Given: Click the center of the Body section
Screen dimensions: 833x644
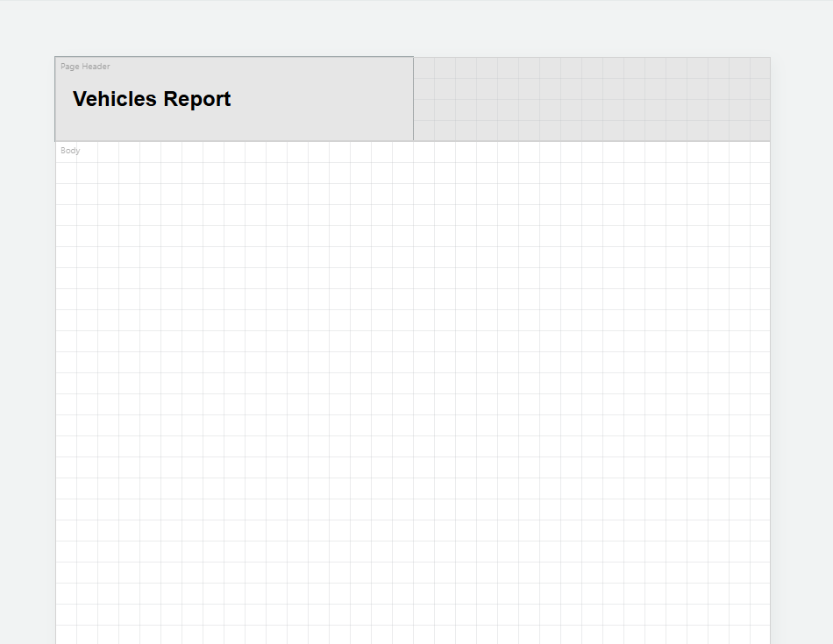Looking at the screenshot, I should pos(412,390).
